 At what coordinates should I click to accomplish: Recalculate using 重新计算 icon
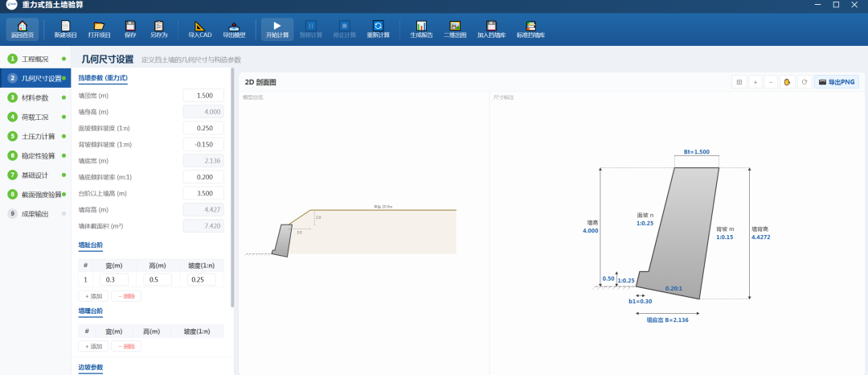378,29
